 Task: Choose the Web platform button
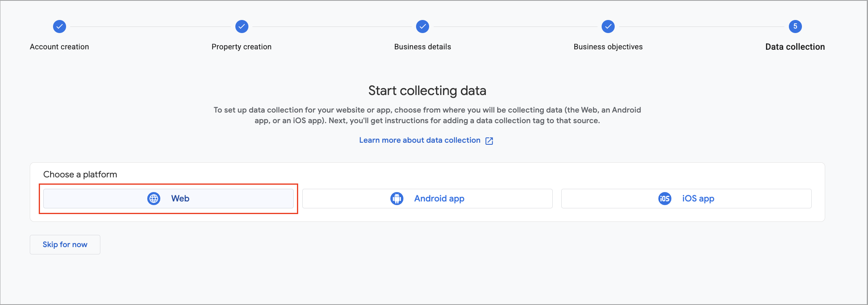[168, 199]
